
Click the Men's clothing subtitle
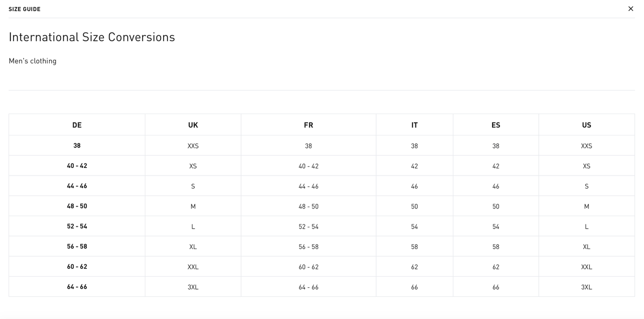click(x=33, y=61)
